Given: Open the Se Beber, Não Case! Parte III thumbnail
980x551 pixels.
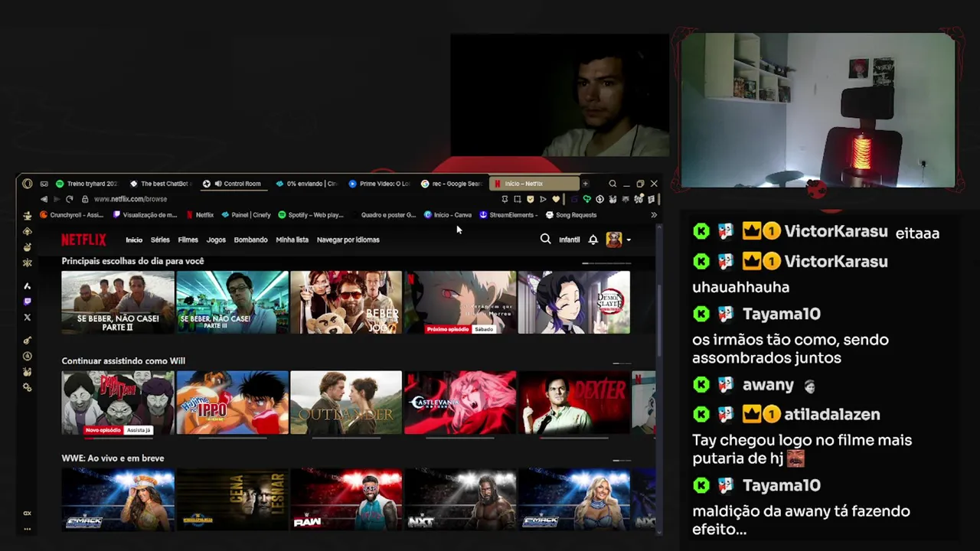Looking at the screenshot, I should 232,302.
